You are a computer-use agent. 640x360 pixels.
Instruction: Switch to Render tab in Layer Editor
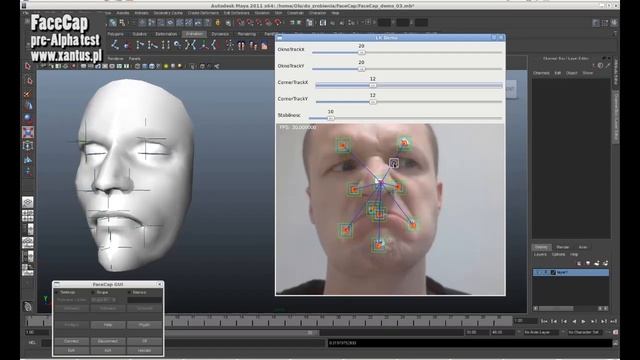562,247
